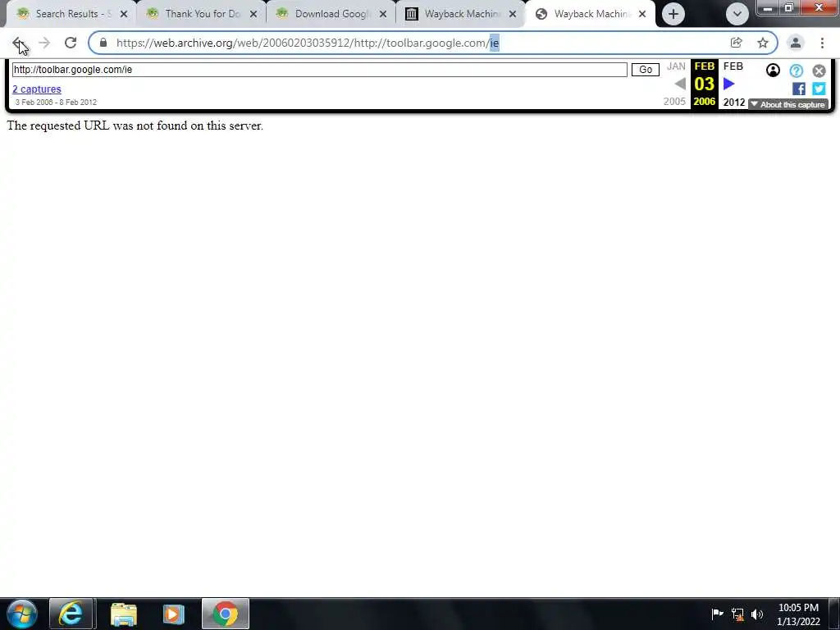Click the browser Forward arrow
The image size is (840, 630).
[44, 43]
